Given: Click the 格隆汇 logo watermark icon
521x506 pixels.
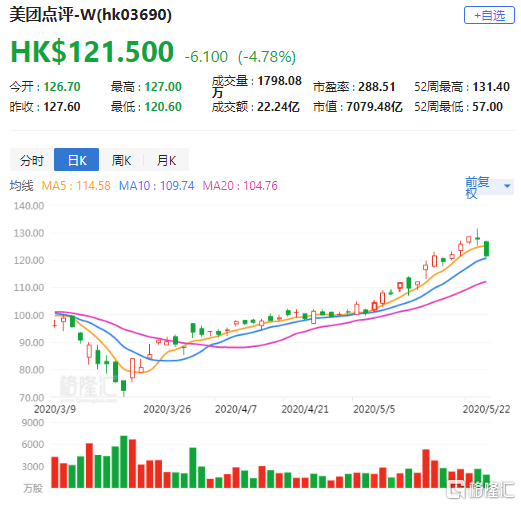Looking at the screenshot, I should point(456,490).
